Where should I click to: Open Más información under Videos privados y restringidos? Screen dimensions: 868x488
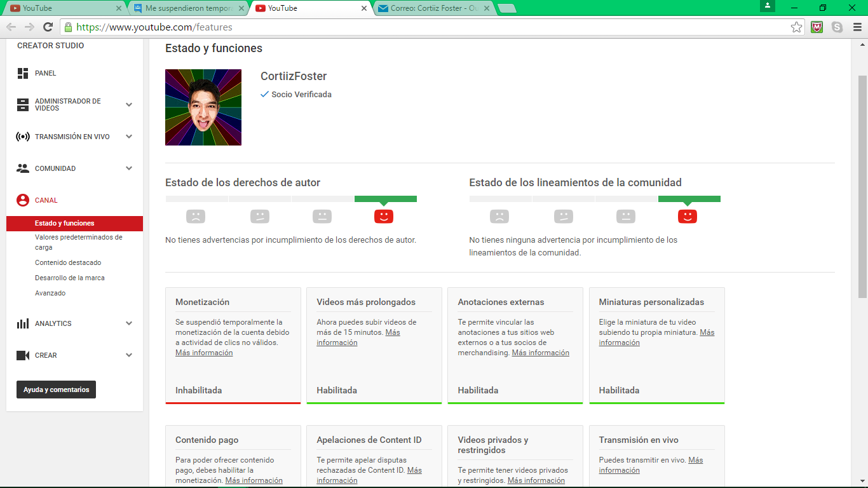coord(536,480)
